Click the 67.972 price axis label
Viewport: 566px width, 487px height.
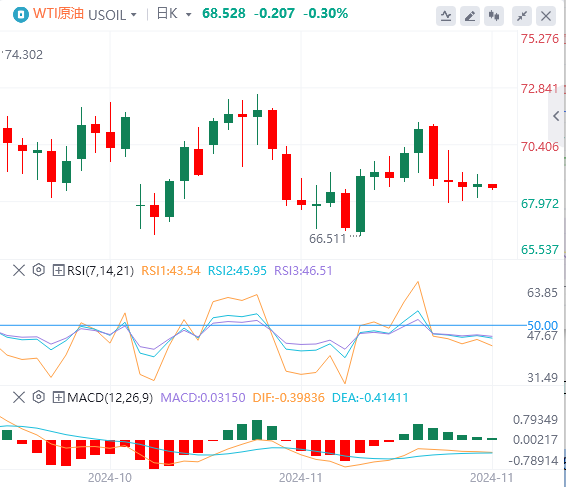coord(540,204)
